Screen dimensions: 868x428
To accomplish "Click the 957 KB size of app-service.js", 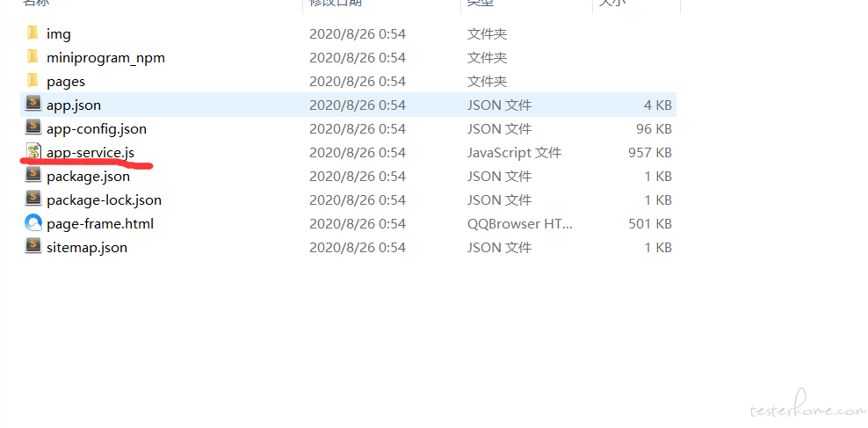I will [650, 152].
